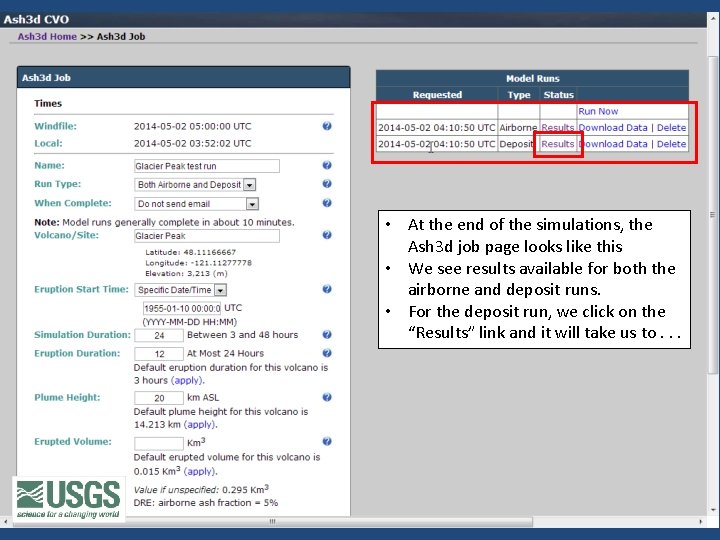This screenshot has width=720, height=540.
Task: Open help icon for Erupted Volume
Action: (327, 442)
